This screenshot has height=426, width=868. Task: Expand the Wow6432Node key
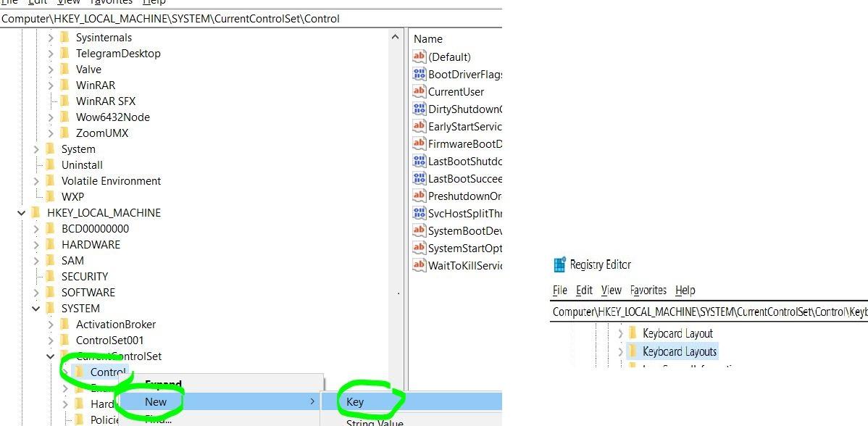(51, 117)
